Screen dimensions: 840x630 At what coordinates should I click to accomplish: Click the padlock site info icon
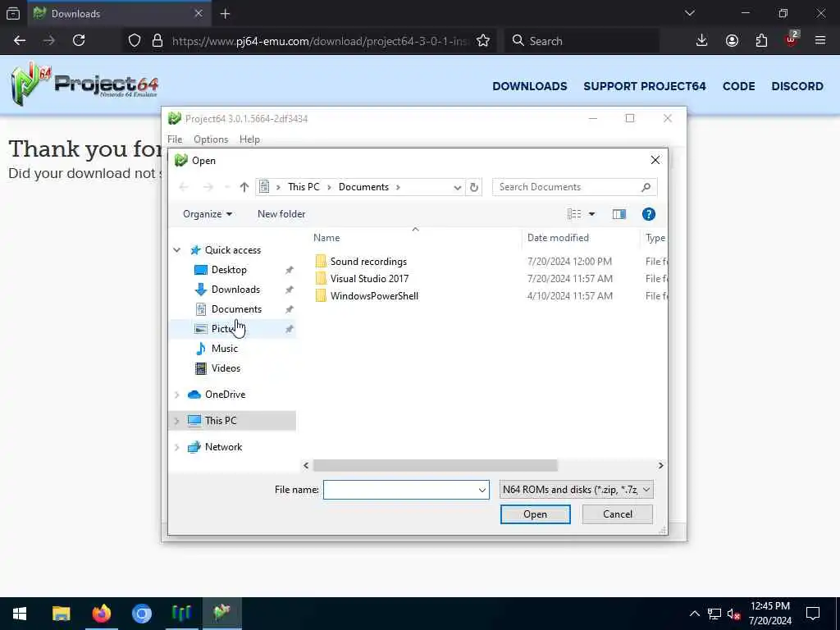[157, 41]
